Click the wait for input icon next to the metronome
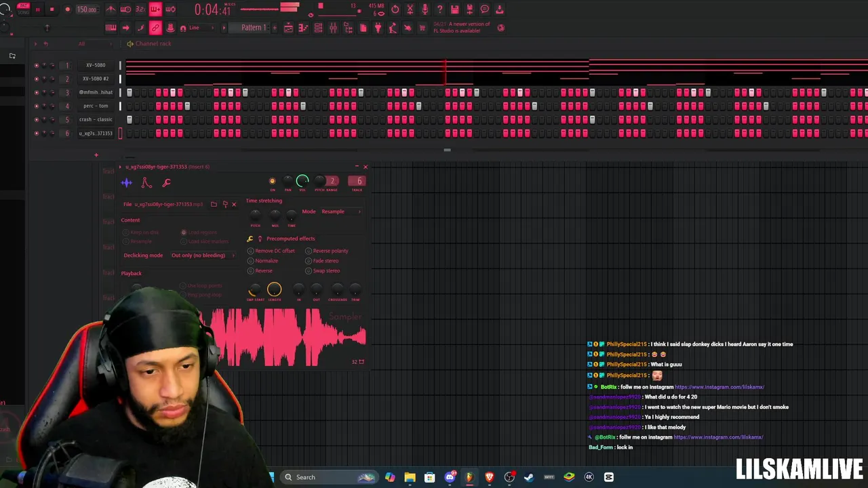868x488 pixels. [x=125, y=9]
